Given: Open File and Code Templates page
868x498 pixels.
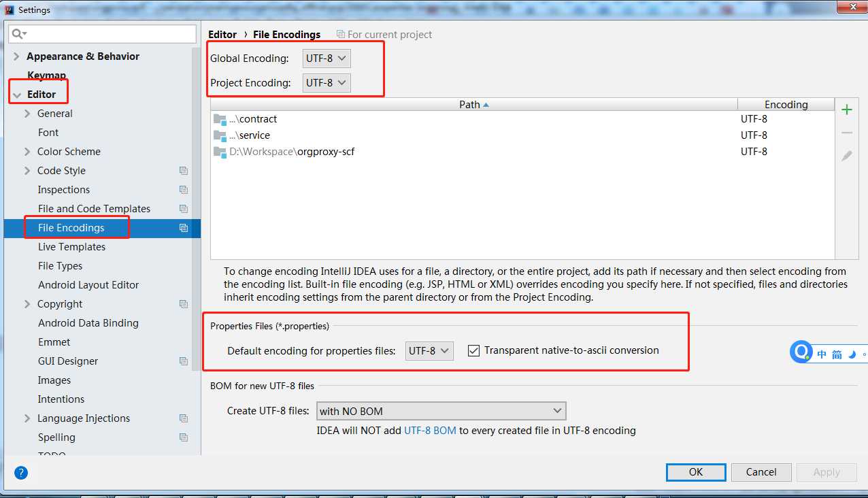Looking at the screenshot, I should (x=94, y=209).
